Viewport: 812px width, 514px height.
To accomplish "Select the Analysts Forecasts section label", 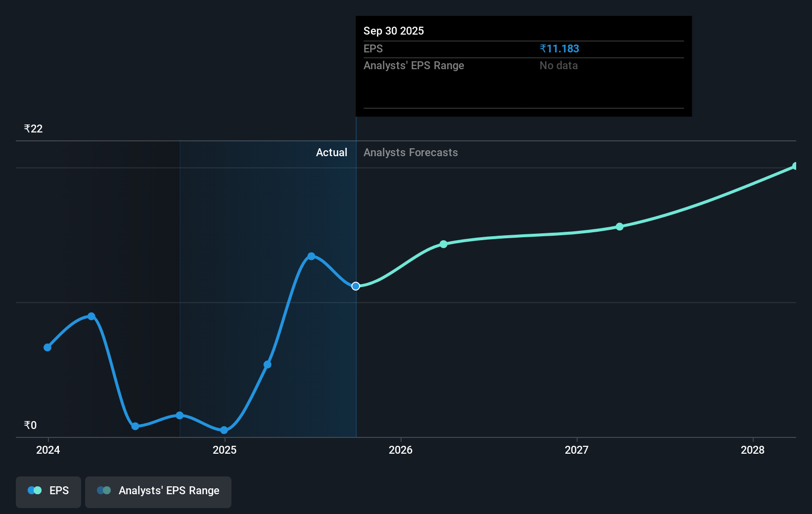I will pos(410,152).
